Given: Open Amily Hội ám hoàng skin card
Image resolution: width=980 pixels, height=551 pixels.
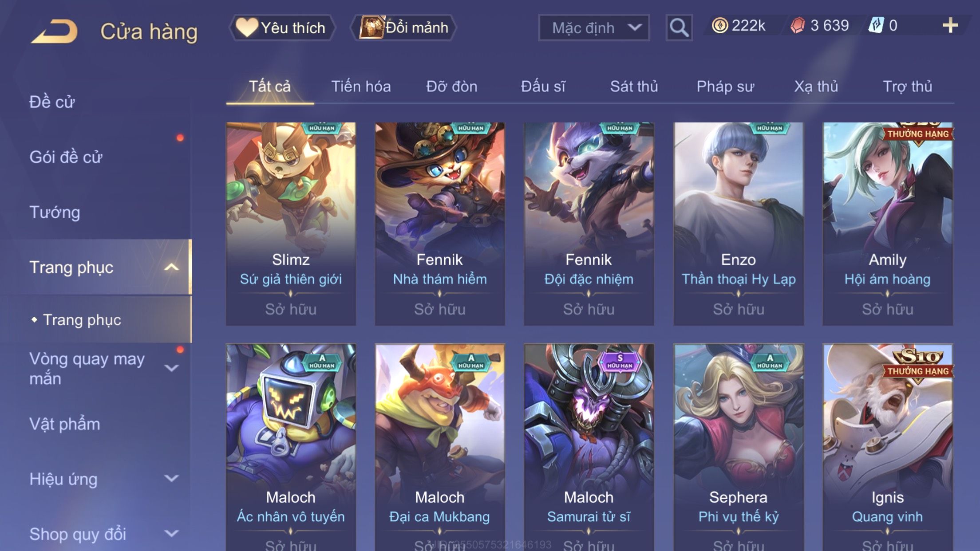Looking at the screenshot, I should pos(888,224).
